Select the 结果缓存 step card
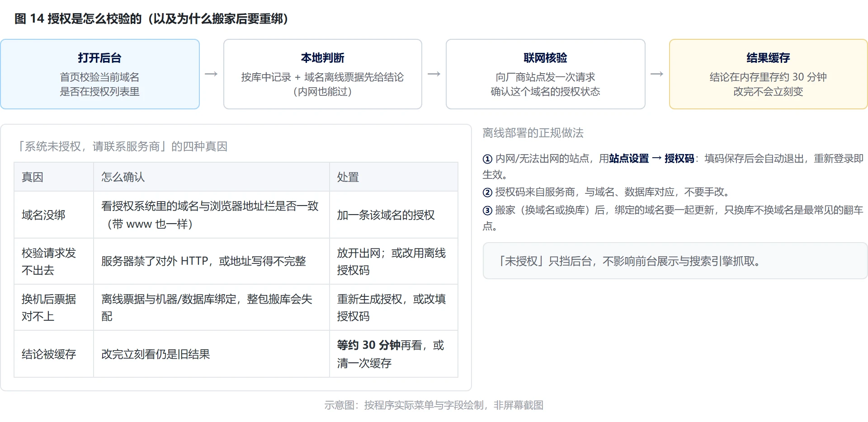 [768, 74]
